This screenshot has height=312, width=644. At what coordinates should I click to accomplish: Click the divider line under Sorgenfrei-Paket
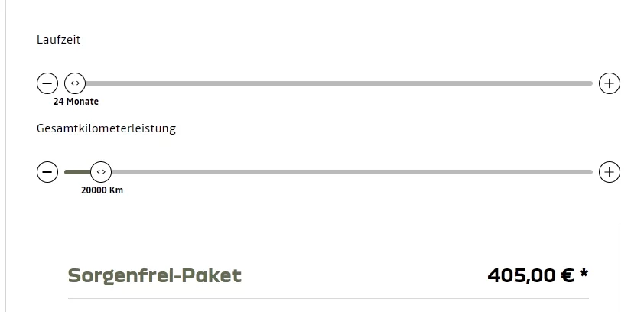click(x=328, y=298)
